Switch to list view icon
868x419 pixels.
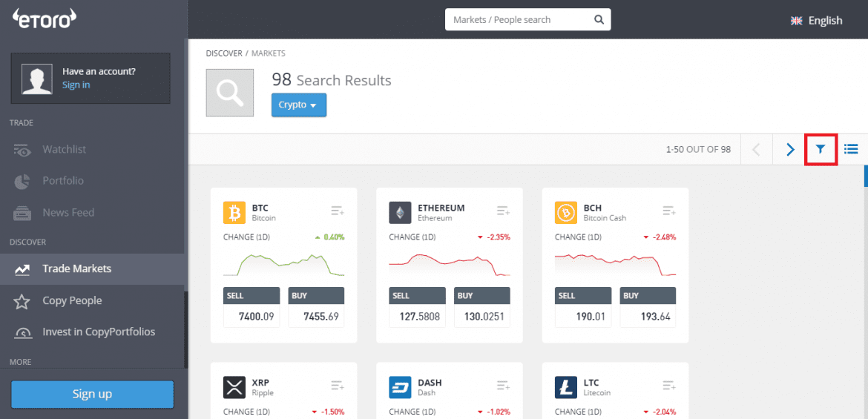pos(851,150)
